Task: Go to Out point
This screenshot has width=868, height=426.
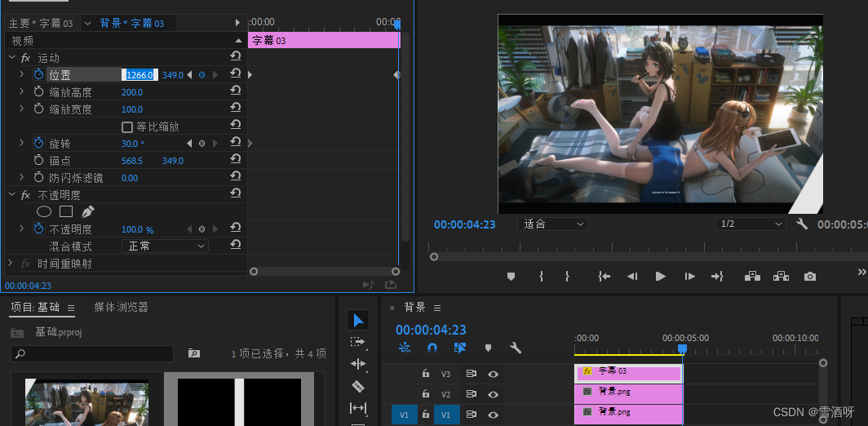Action: coord(717,276)
